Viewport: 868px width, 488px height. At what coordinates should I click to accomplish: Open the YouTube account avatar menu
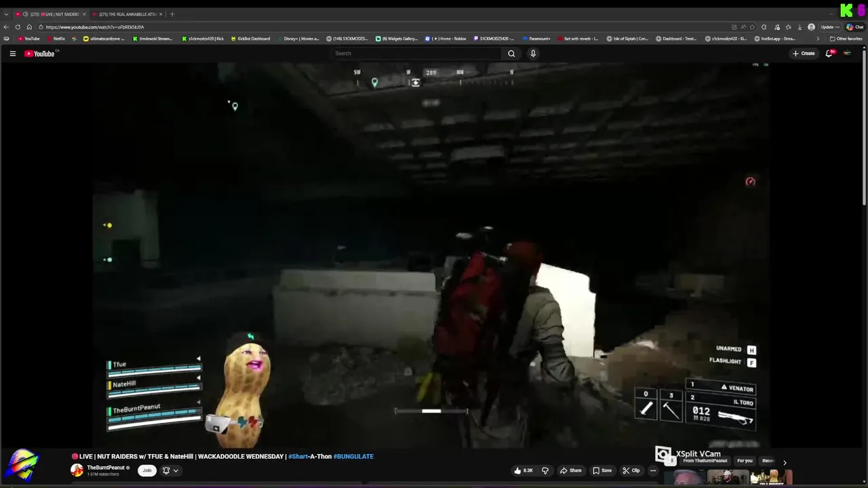tap(847, 54)
